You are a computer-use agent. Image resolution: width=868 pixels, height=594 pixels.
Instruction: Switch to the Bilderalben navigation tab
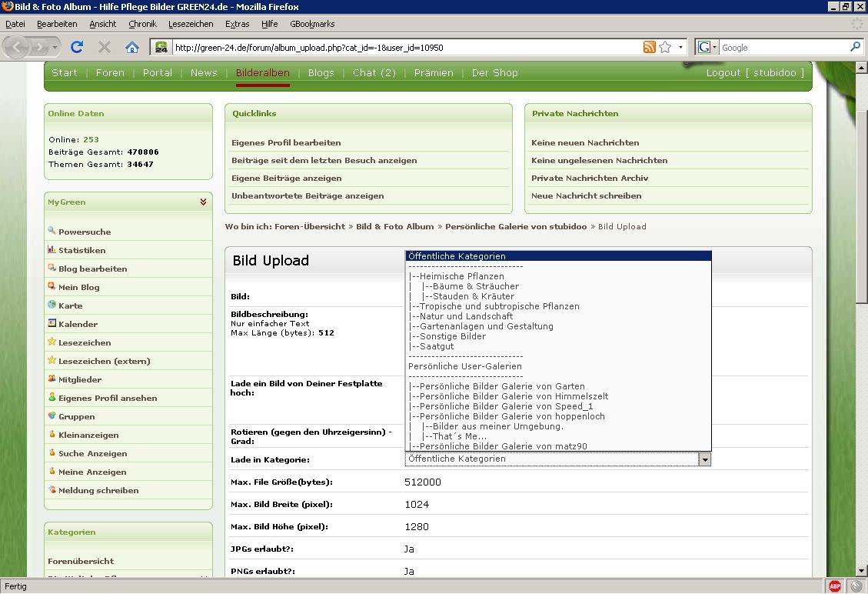pos(262,73)
